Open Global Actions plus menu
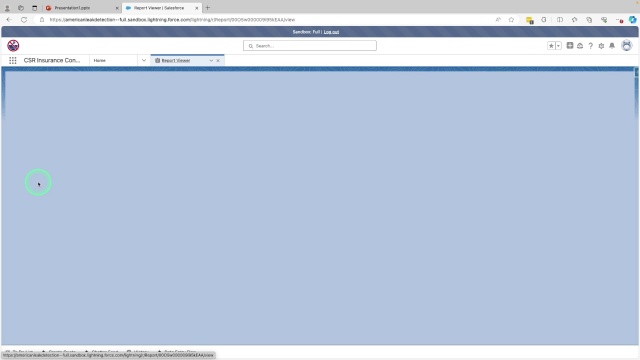 click(570, 46)
